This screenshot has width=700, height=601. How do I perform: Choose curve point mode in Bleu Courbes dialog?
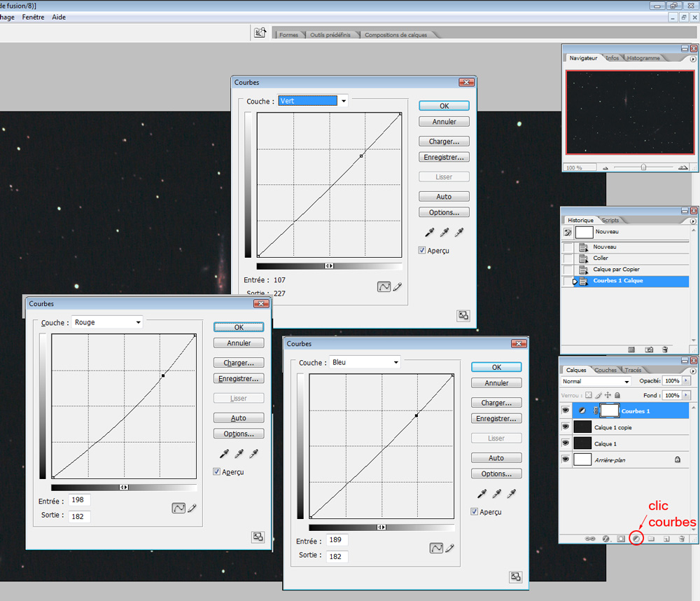tap(436, 548)
